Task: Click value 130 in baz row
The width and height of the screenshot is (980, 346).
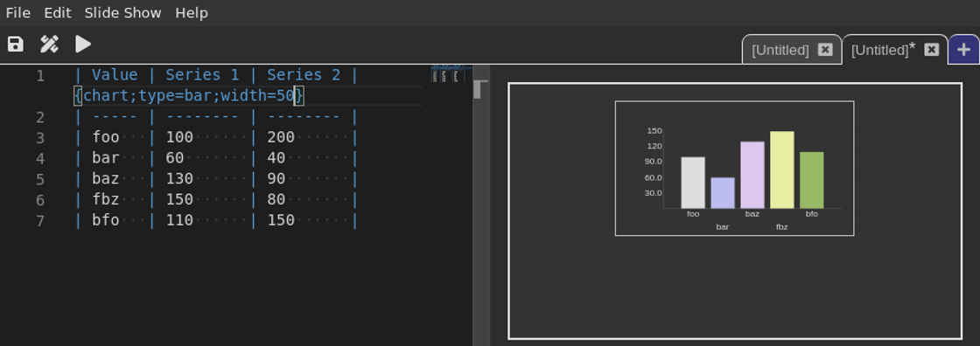Action: pos(179,178)
